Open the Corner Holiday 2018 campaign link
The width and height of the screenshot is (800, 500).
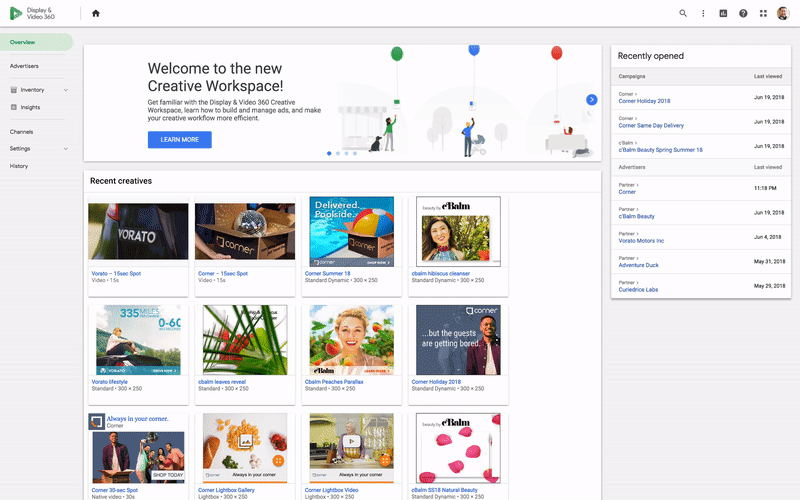click(x=644, y=101)
